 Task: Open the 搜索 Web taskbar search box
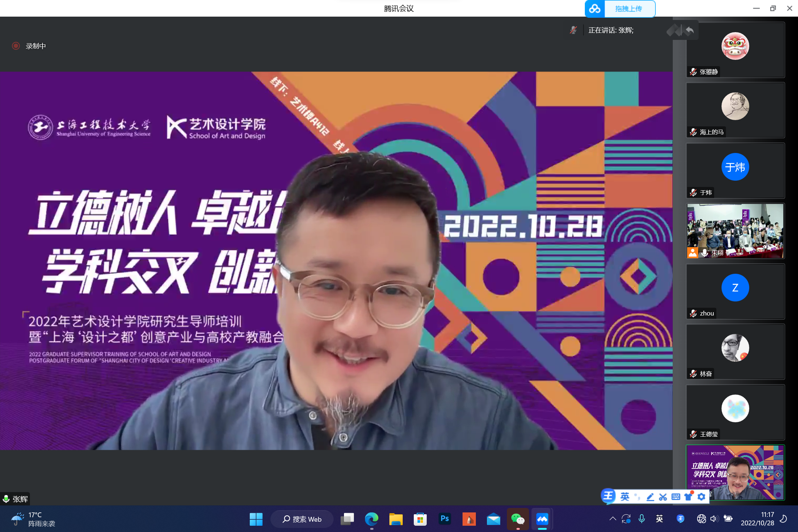coord(302,519)
